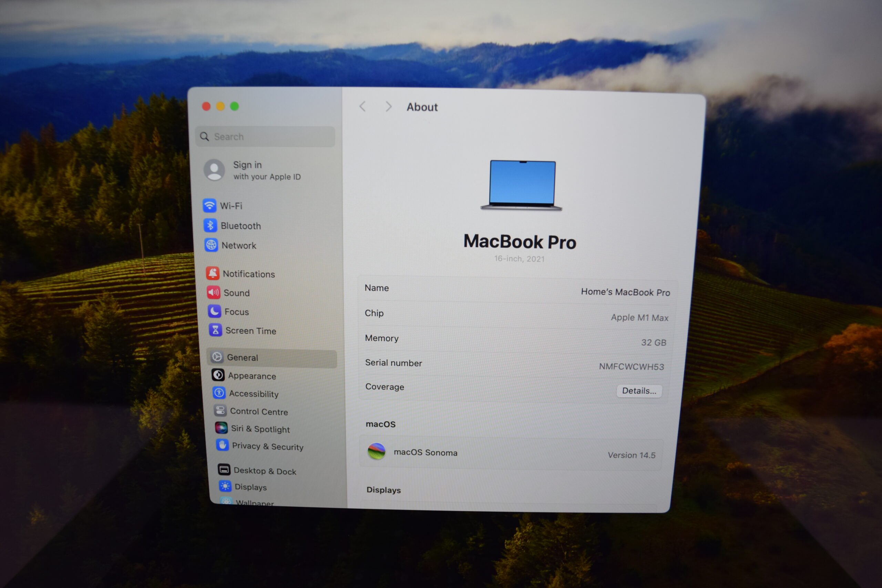Image resolution: width=882 pixels, height=588 pixels.
Task: Click the green full-screen button
Action: tap(234, 106)
